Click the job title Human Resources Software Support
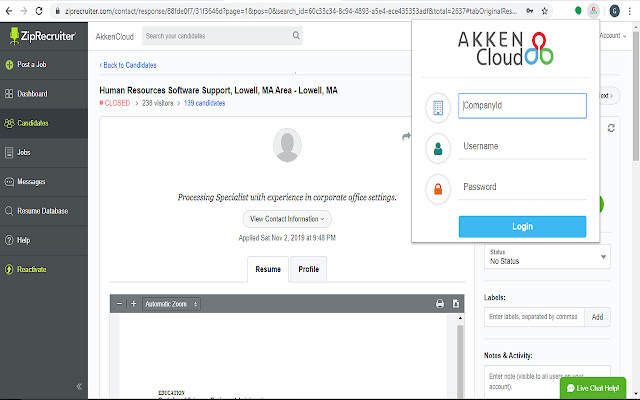The height and width of the screenshot is (400, 640). 218,90
